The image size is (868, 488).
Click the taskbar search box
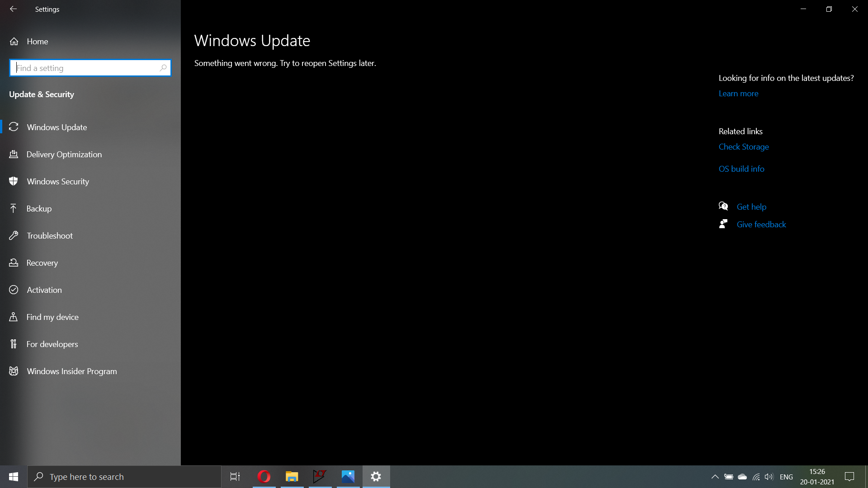click(x=124, y=477)
